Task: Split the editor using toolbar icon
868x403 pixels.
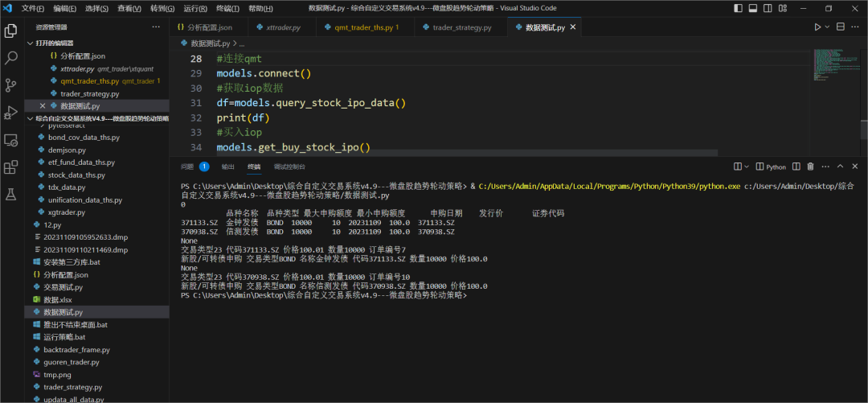Action: click(841, 27)
